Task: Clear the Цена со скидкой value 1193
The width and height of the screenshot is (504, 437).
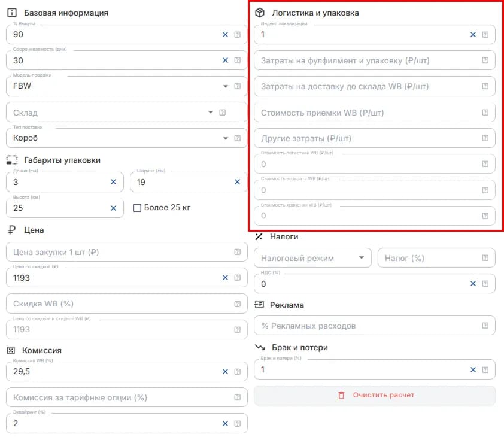Action: point(225,278)
